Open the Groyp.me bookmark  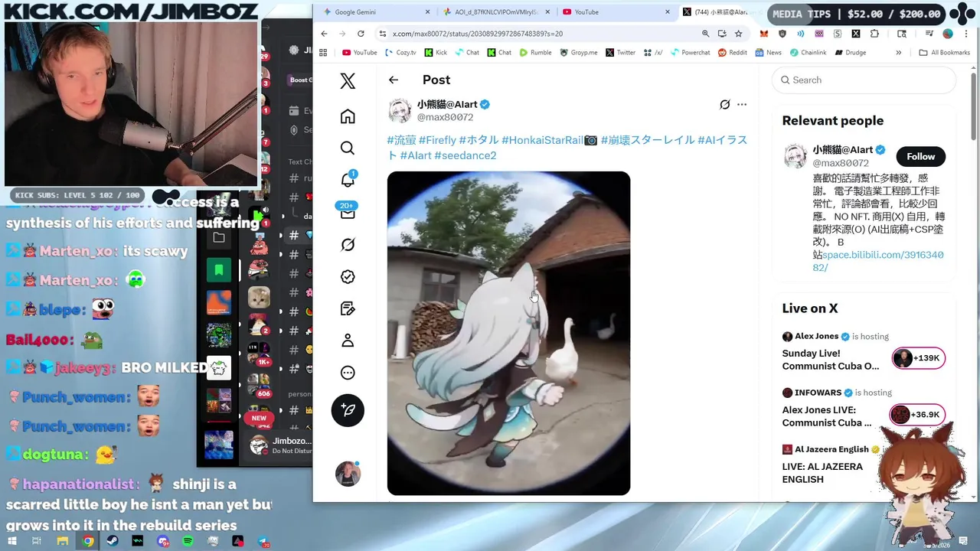[578, 53]
